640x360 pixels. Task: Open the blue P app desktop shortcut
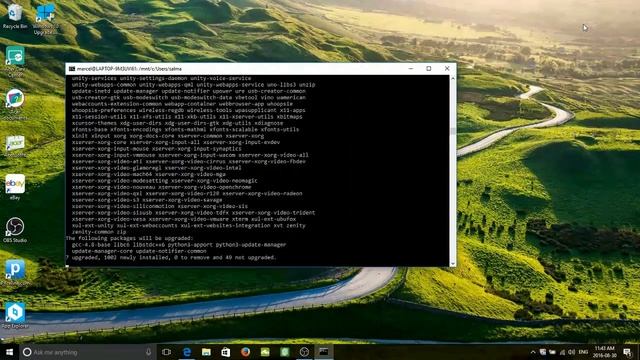click(15, 272)
